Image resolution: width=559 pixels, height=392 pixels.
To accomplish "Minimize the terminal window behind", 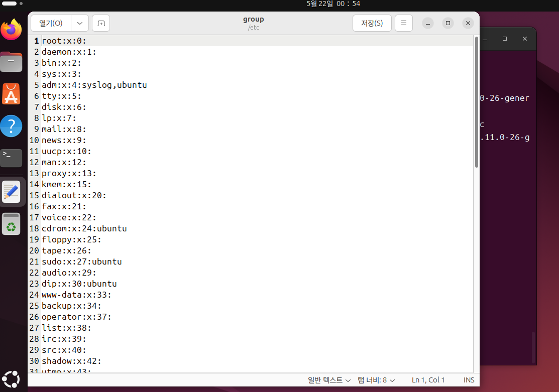I will click(x=485, y=39).
